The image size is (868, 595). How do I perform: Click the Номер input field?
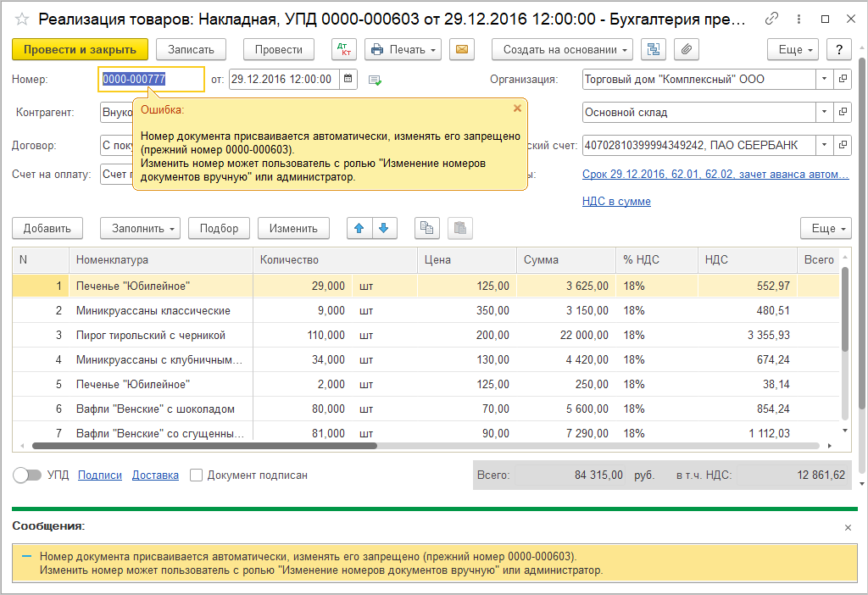point(151,79)
